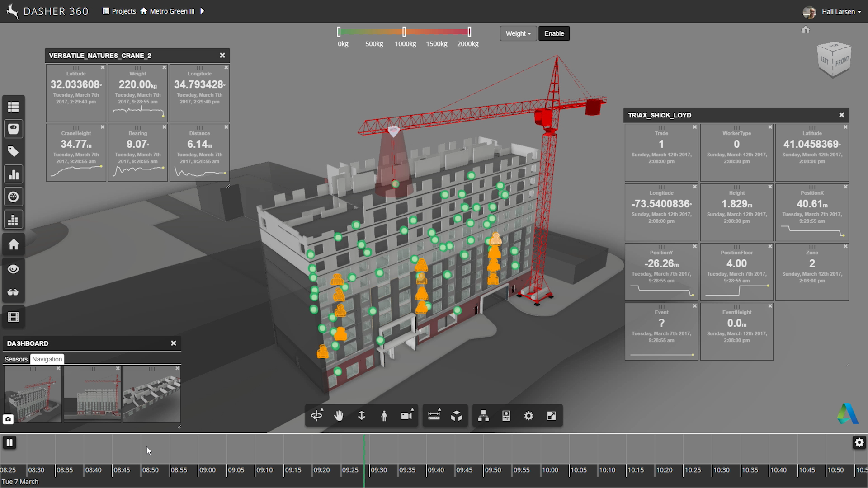Click the eye visibility icon in sidebar
Screen dimensions: 868x488
[13, 269]
